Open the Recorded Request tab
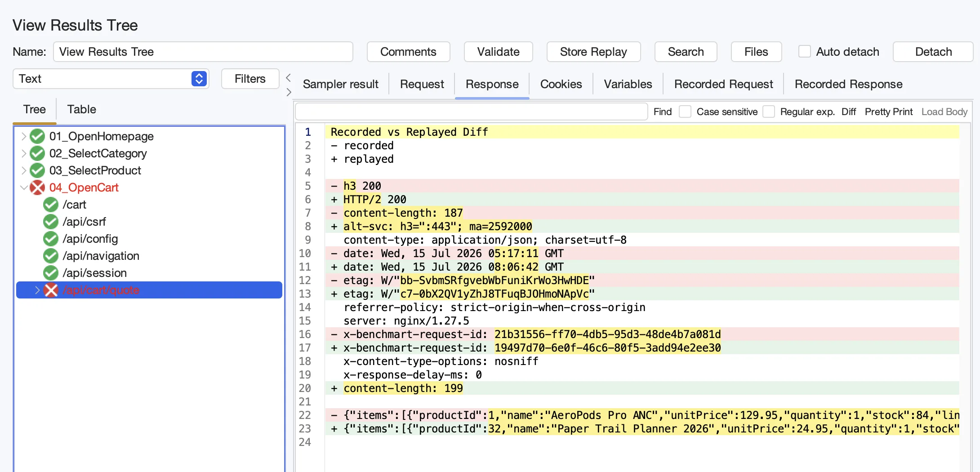The height and width of the screenshot is (472, 980). [x=723, y=84]
